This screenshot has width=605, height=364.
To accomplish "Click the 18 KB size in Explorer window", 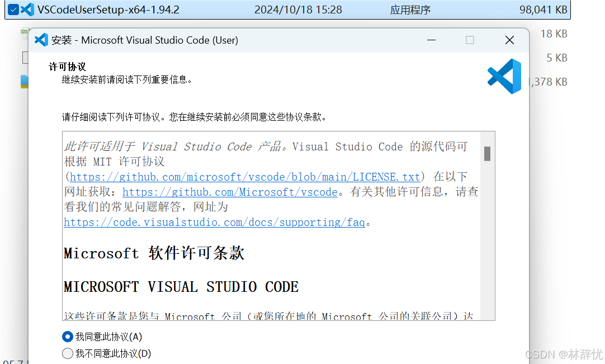I will (x=554, y=34).
